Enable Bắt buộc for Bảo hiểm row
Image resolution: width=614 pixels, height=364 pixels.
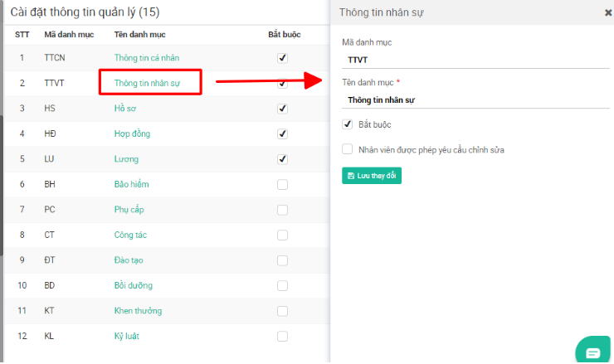coord(282,184)
